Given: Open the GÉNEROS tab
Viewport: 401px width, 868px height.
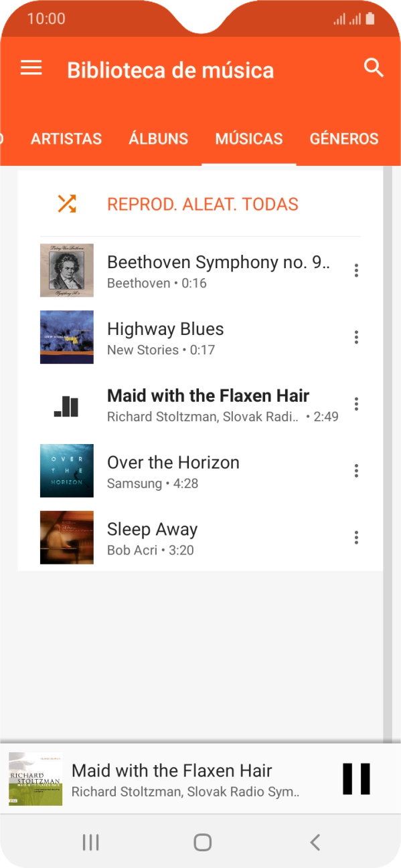Looking at the screenshot, I should [x=343, y=138].
